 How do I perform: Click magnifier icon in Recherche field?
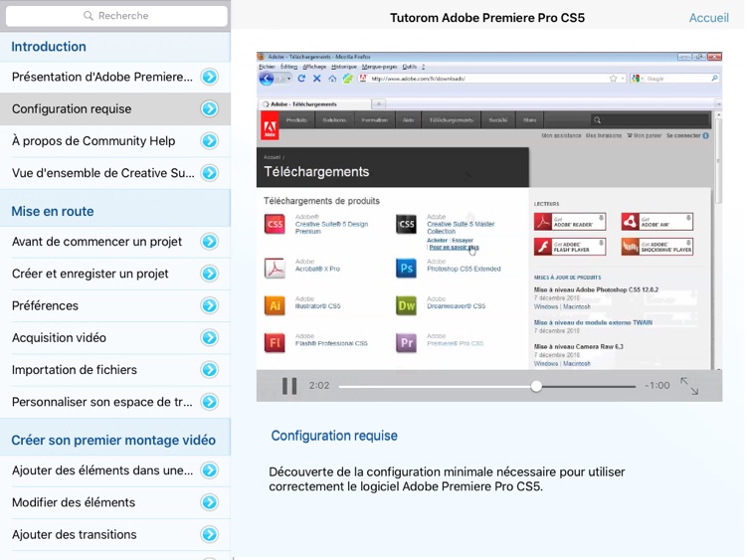(88, 16)
